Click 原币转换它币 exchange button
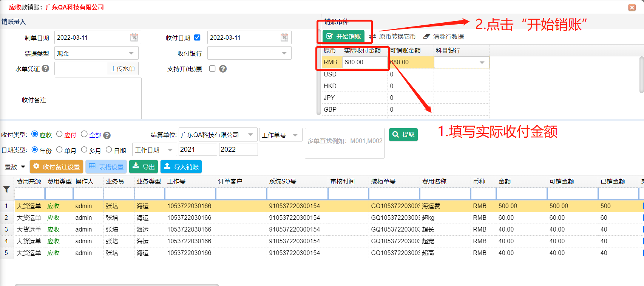Screen dimensions: 644x286 pos(392,36)
